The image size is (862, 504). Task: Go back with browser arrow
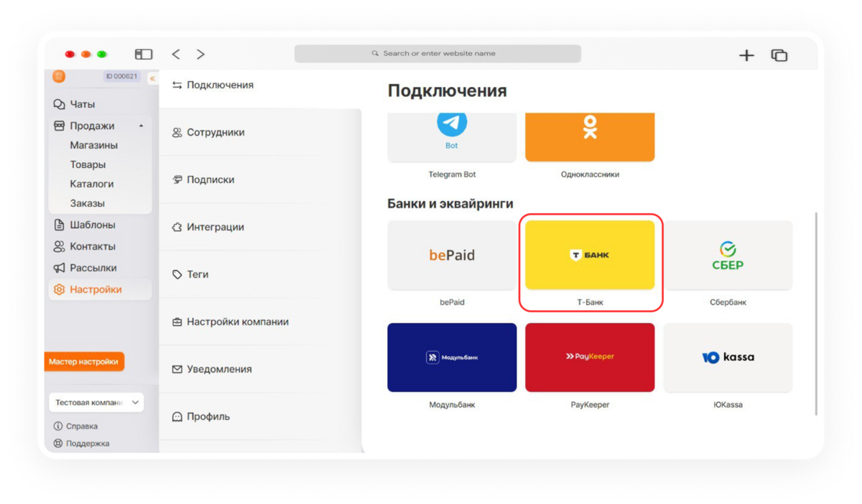176,54
